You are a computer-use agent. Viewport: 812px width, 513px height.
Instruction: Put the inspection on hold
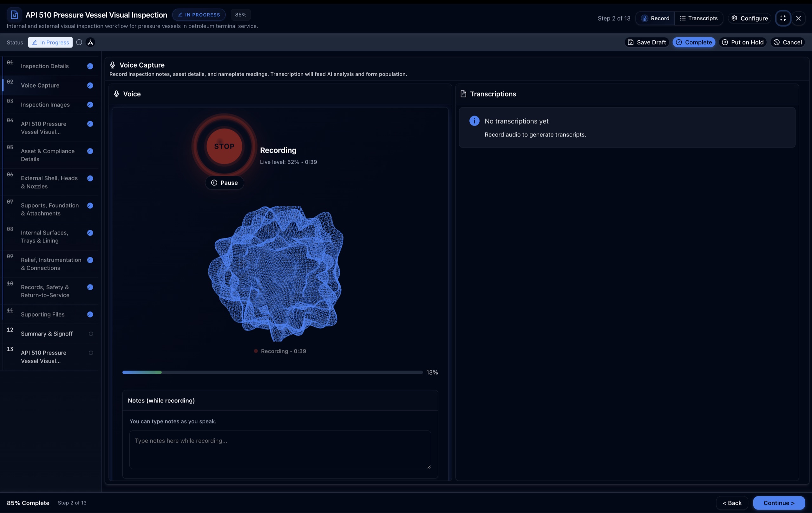[x=743, y=42]
